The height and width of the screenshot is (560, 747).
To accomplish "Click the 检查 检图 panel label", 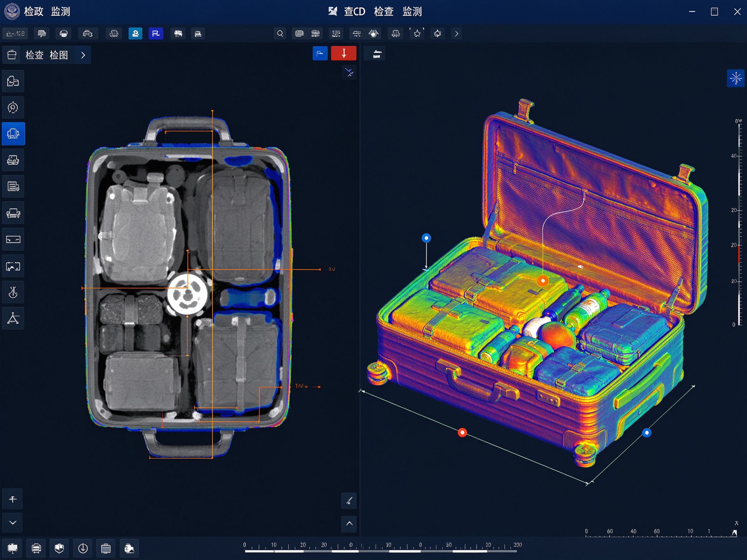I will [x=46, y=55].
